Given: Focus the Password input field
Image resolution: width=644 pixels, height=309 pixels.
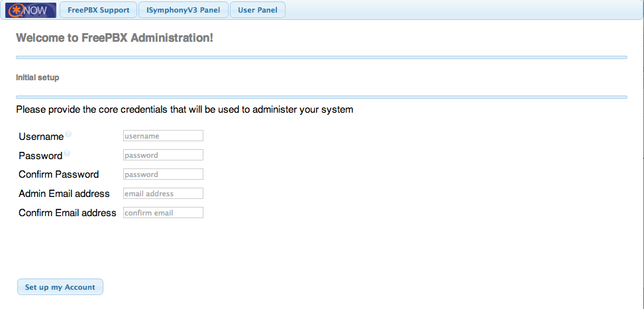Looking at the screenshot, I should tap(163, 155).
